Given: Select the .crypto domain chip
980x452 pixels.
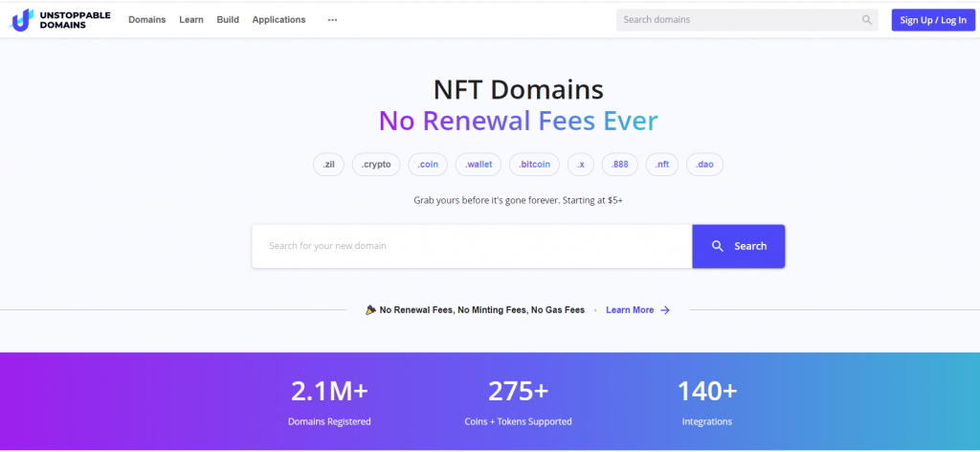Looking at the screenshot, I should 376,165.
